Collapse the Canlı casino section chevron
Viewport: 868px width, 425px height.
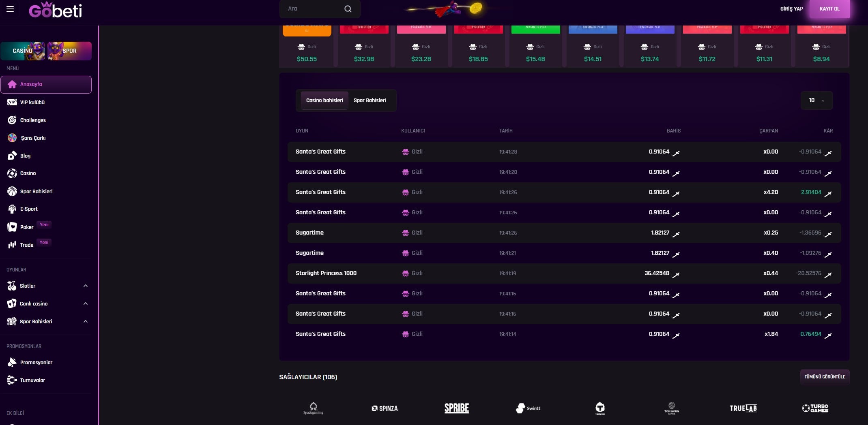pyautogui.click(x=86, y=303)
